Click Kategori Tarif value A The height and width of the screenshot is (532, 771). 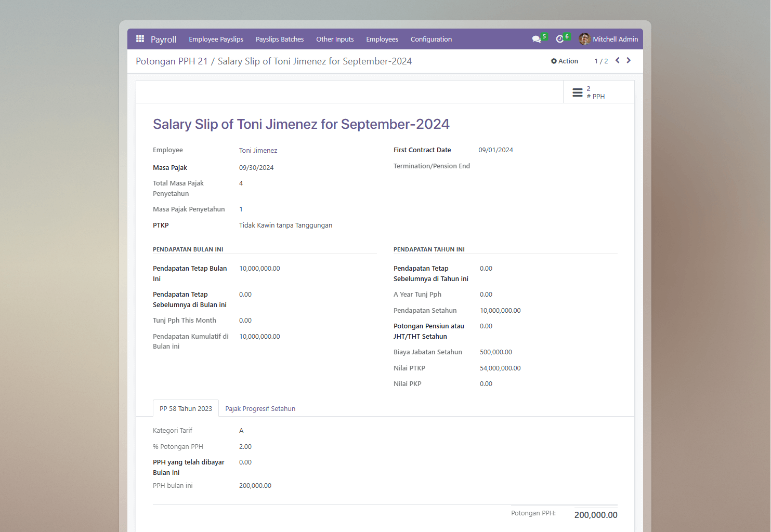[x=241, y=430]
